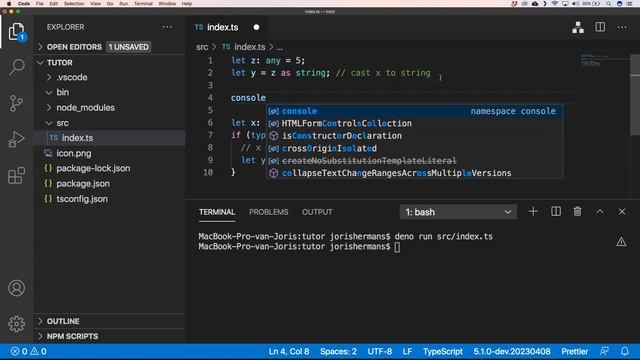Change language mode via TypeScript
The image size is (640, 360).
coord(442,351)
